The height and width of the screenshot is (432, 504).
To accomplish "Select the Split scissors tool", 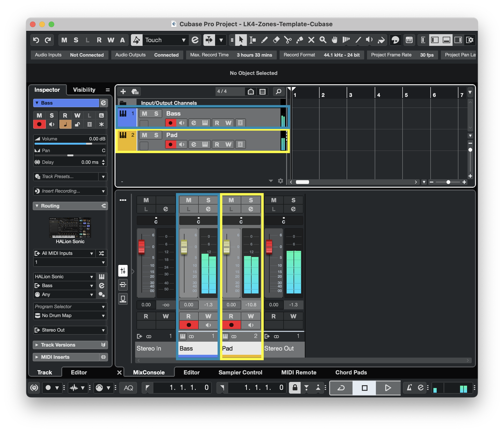I will 288,40.
